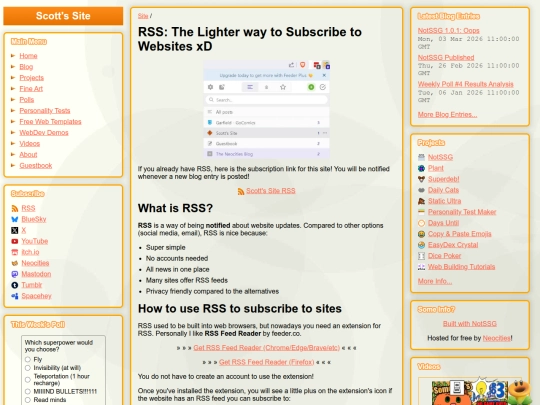Select Invisibility (at will) poll option
Image resolution: width=540 pixels, height=405 pixels.
point(28,368)
